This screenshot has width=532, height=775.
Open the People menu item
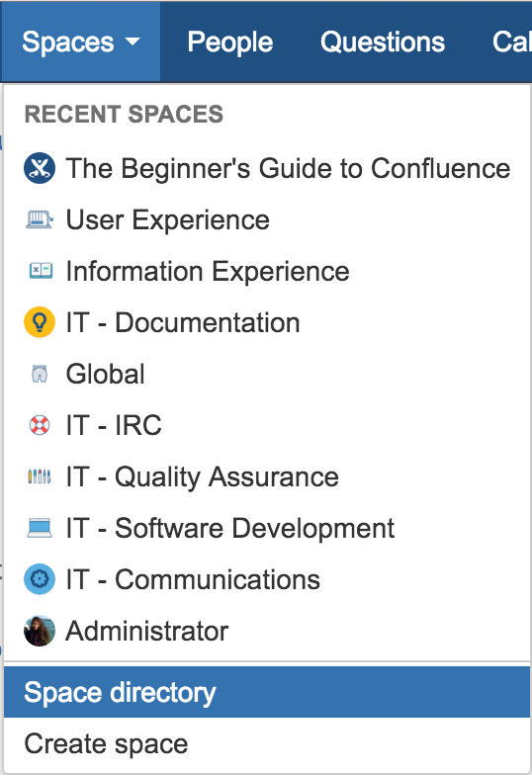(229, 42)
